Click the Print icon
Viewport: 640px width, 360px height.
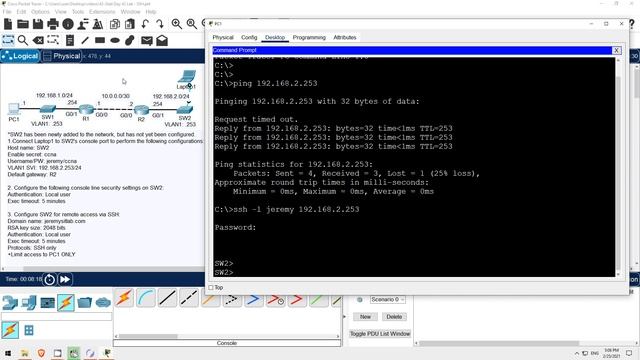pyautogui.click(x=53, y=24)
